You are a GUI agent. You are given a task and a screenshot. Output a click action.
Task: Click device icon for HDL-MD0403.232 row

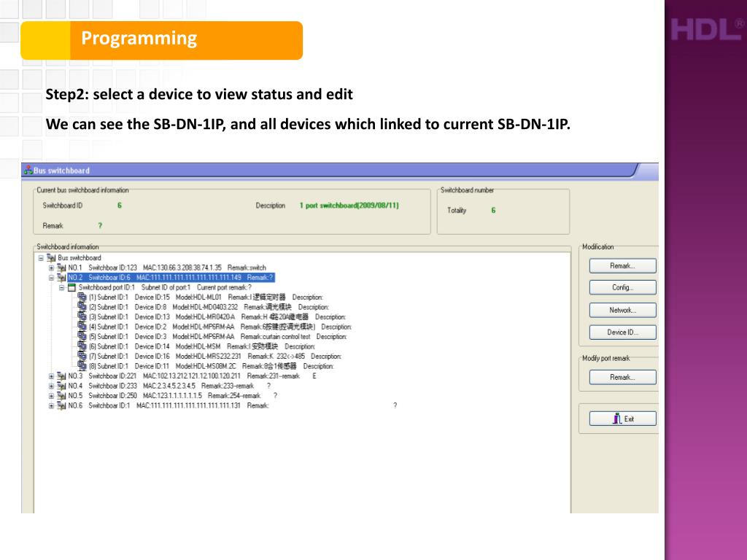pyautogui.click(x=82, y=307)
